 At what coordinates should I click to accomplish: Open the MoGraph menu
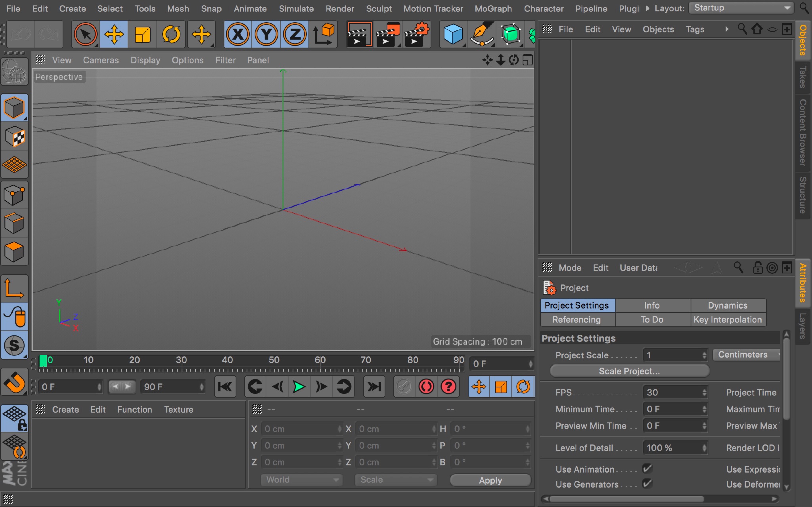pos(493,8)
